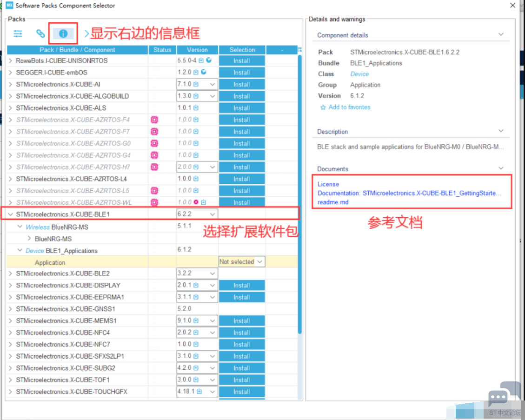Click the packs list vertical scrollbar
This screenshot has width=525, height=420.
tap(299, 194)
